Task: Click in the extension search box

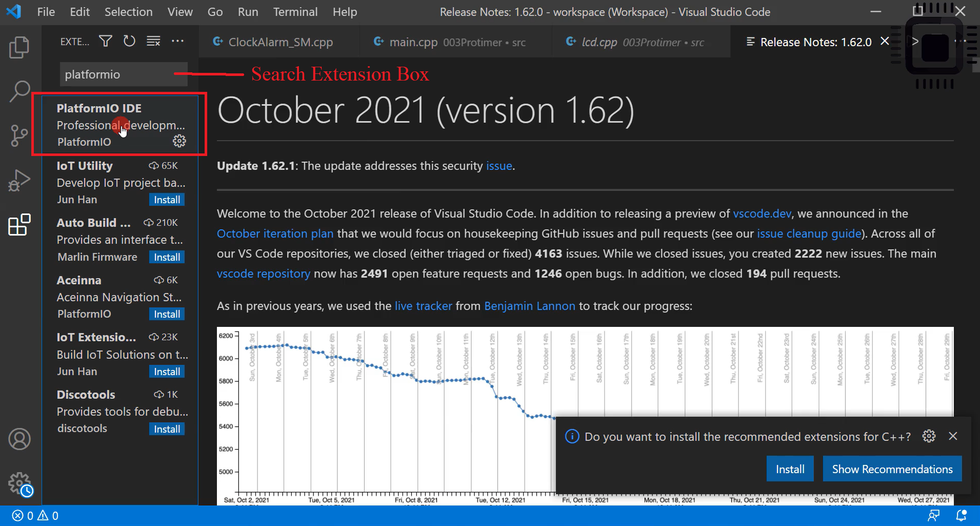Action: pos(124,74)
